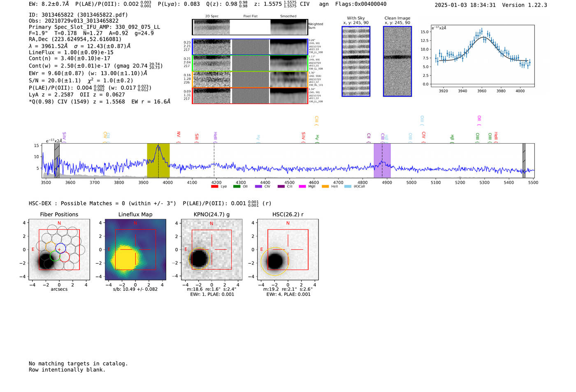Open the Clean Image cutout
Viewport: 576px width, 392px height.
397,61
